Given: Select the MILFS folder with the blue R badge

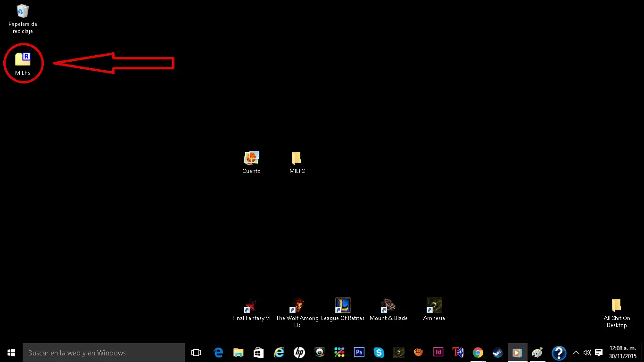Looking at the screenshot, I should [23, 63].
